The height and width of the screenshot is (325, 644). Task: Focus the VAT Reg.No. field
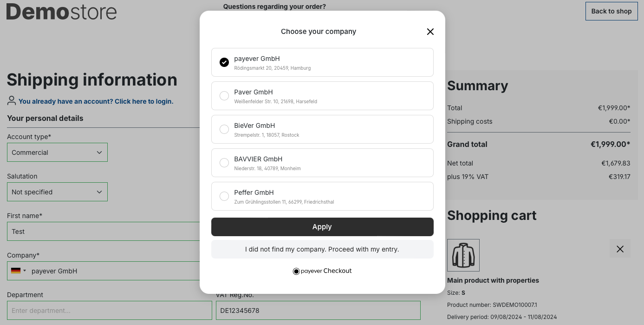click(x=318, y=311)
